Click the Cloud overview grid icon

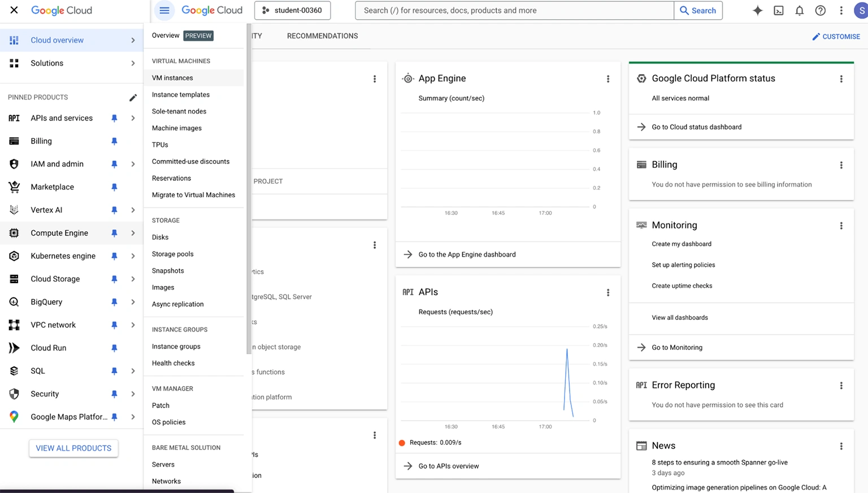click(x=14, y=40)
